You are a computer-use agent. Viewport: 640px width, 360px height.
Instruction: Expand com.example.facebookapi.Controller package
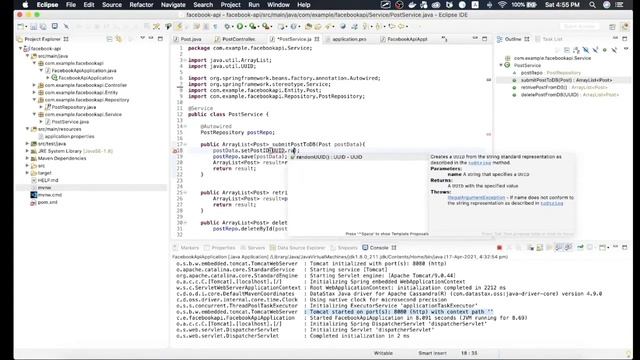[x=34, y=85]
